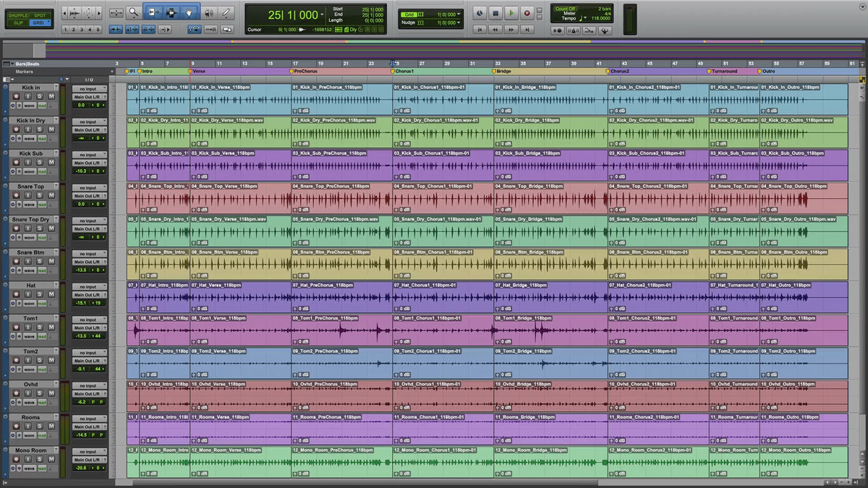Arm the transport Record button
Screen dimensions: 868x488
click(527, 13)
